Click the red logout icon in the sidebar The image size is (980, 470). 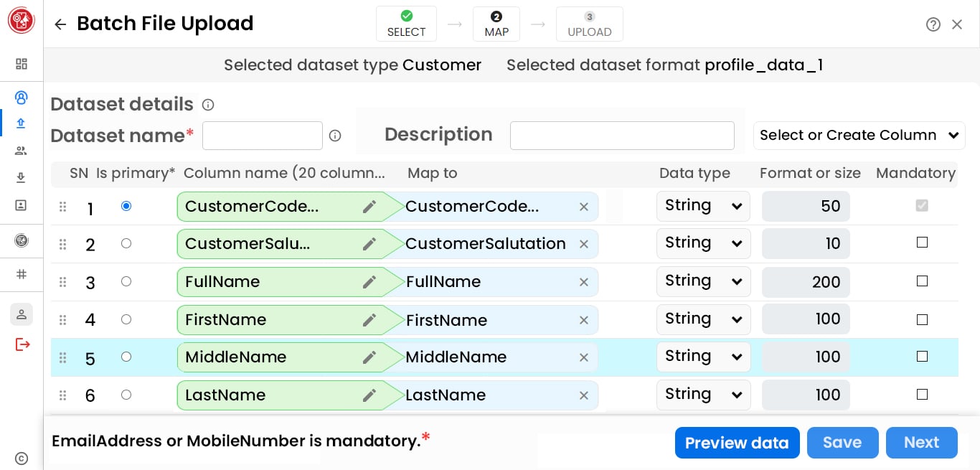(22, 344)
